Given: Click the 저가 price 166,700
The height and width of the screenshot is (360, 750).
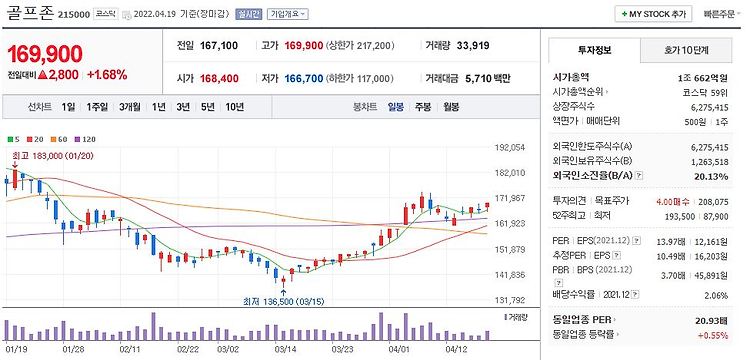Looking at the screenshot, I should [304, 78].
